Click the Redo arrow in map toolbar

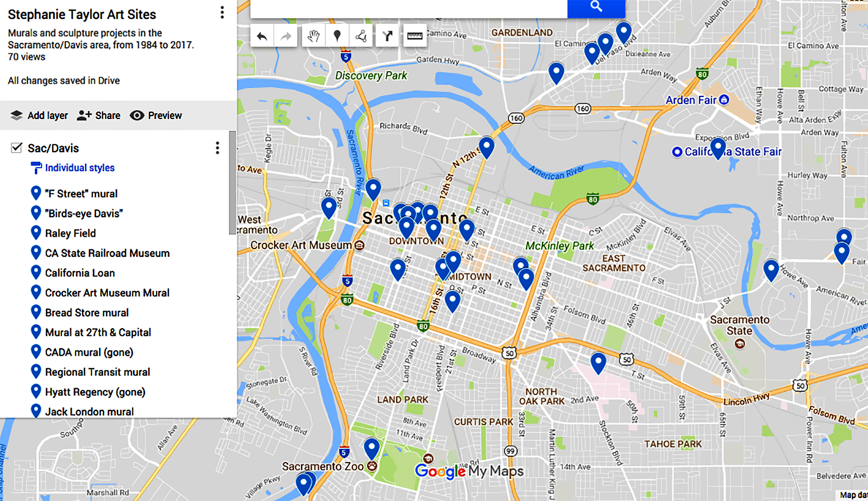[x=285, y=36]
